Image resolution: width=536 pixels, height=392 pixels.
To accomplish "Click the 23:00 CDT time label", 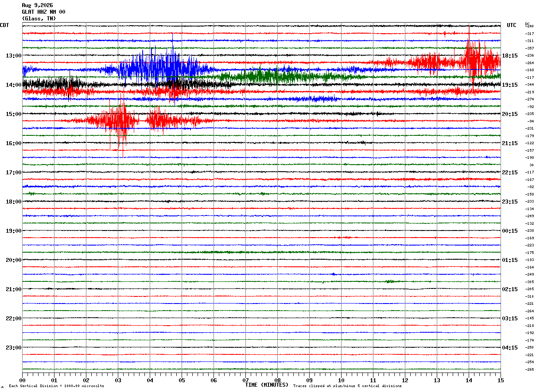I will tap(14, 347).
